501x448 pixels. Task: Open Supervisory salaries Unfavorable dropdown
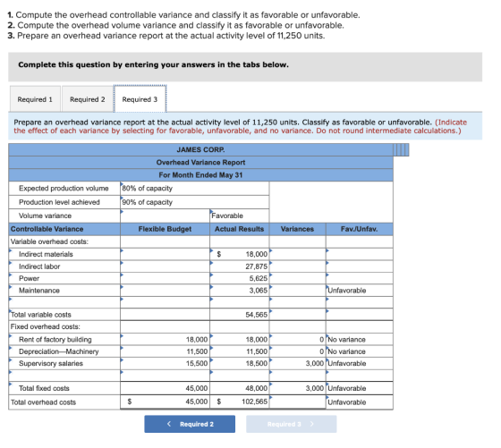click(x=360, y=363)
